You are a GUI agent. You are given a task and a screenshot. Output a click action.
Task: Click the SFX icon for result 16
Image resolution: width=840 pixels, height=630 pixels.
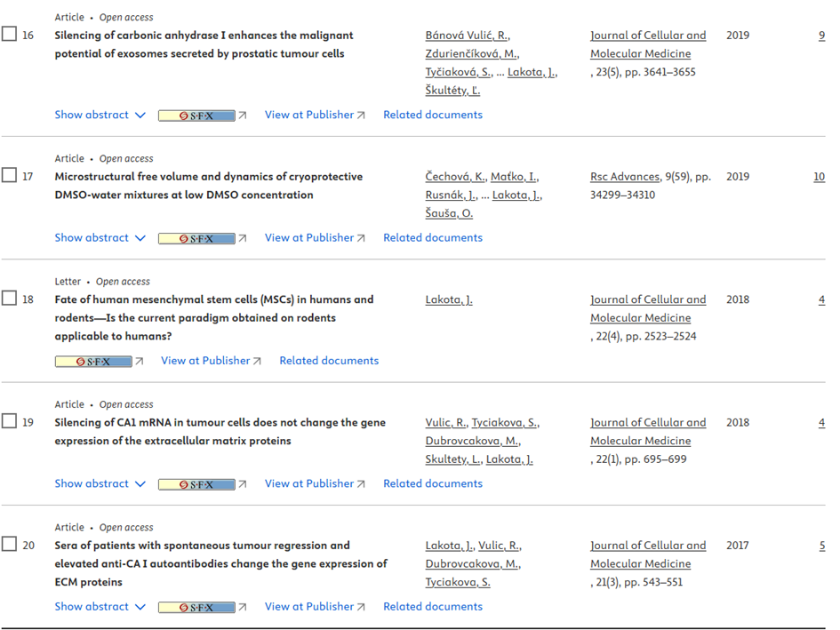pyautogui.click(x=196, y=116)
